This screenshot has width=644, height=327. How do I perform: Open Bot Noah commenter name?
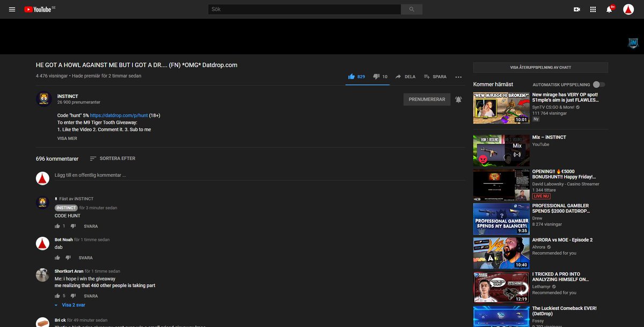pyautogui.click(x=63, y=239)
